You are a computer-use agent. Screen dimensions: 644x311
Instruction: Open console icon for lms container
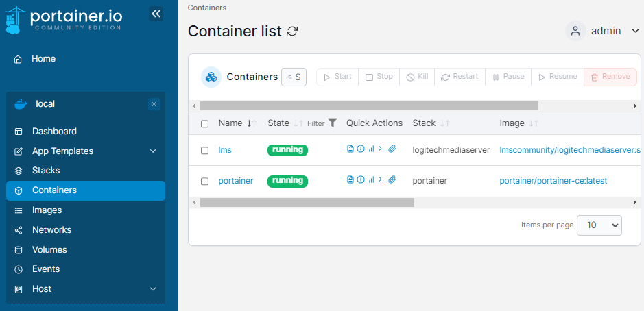pyautogui.click(x=381, y=149)
